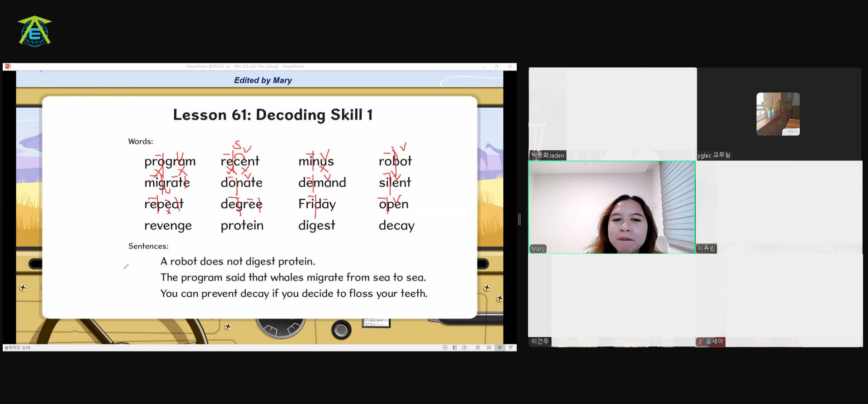868x404 pixels.
Task: Click the 'Edited by Mary' header text
Action: pos(263,80)
